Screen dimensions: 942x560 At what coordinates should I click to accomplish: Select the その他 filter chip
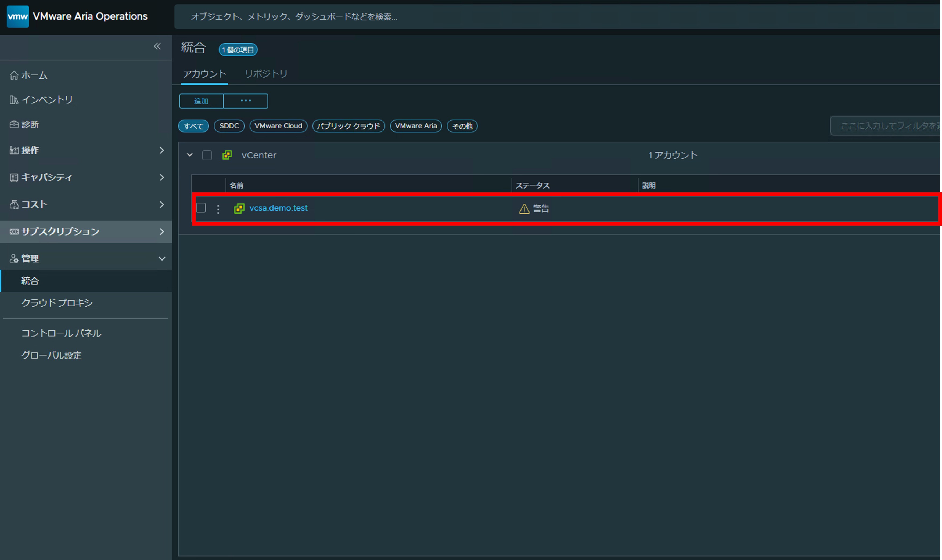coord(462,126)
